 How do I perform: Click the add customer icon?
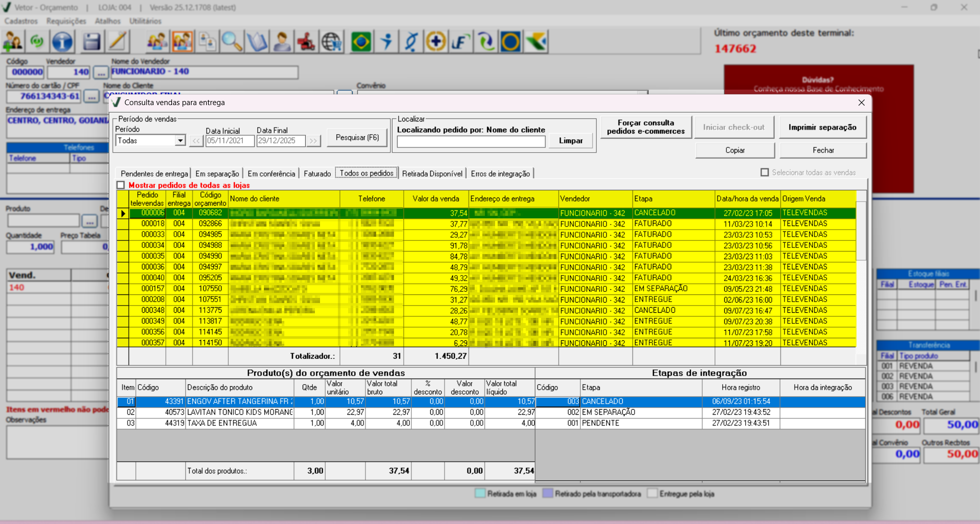tap(12, 42)
